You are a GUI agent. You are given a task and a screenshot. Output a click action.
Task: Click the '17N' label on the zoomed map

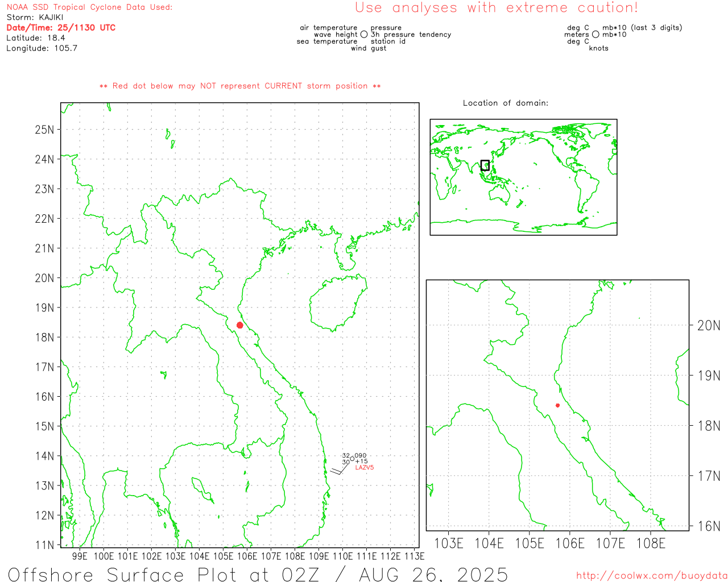709,476
